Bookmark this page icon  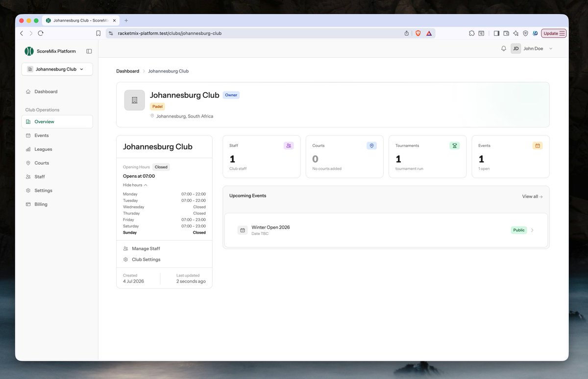[x=98, y=33]
